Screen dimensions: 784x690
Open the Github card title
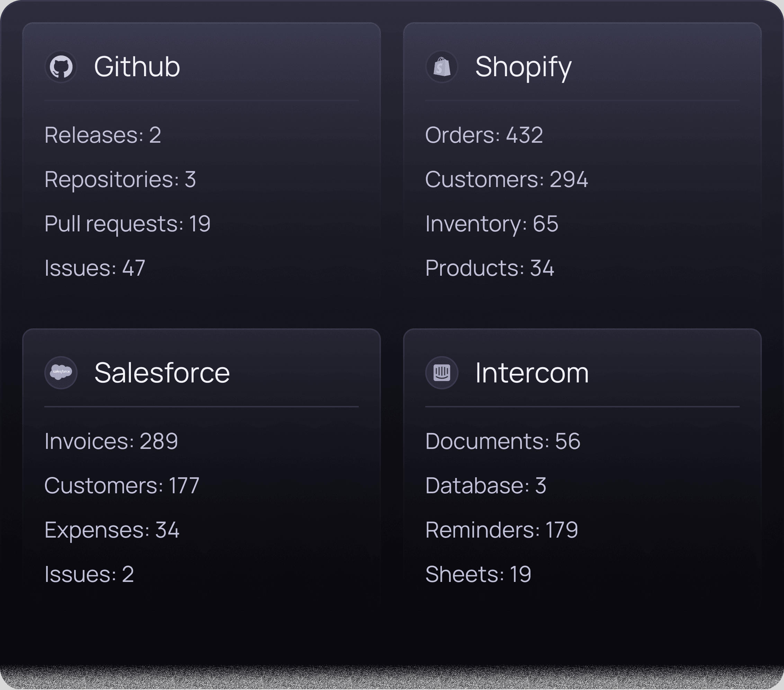pyautogui.click(x=137, y=67)
